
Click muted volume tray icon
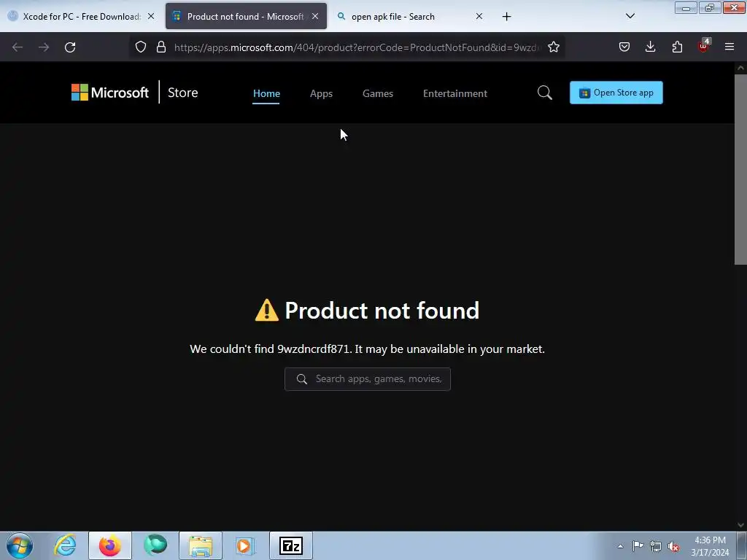click(673, 547)
